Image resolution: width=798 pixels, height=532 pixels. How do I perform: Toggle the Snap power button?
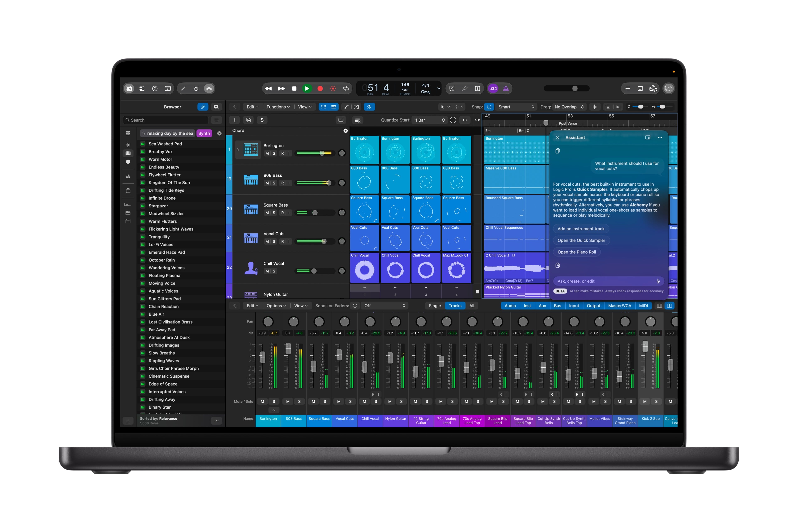489,107
